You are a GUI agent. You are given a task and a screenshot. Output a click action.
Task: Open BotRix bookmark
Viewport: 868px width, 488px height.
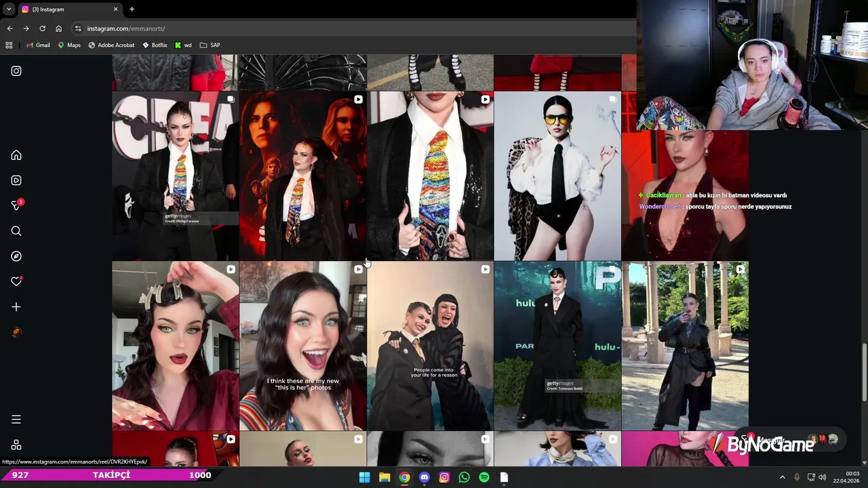pos(155,45)
